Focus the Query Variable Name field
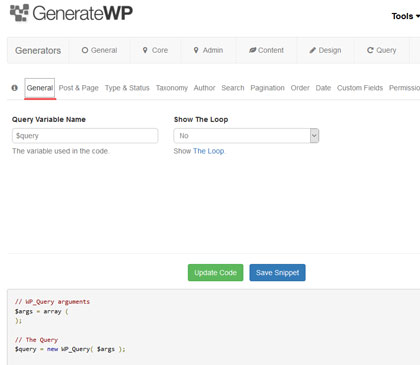Image resolution: width=420 pixels, height=365 pixels. point(85,136)
